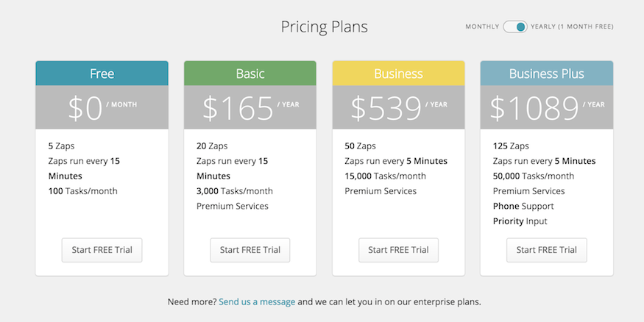Start FREE Trial on the Free plan
Screen dimensions: 644x322
pyautogui.click(x=102, y=250)
